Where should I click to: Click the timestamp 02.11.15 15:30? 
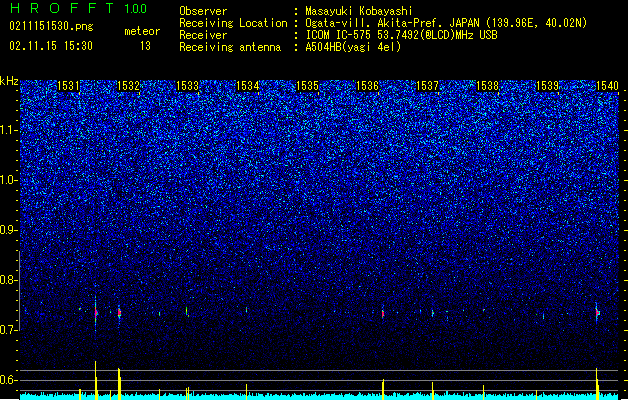(x=51, y=46)
